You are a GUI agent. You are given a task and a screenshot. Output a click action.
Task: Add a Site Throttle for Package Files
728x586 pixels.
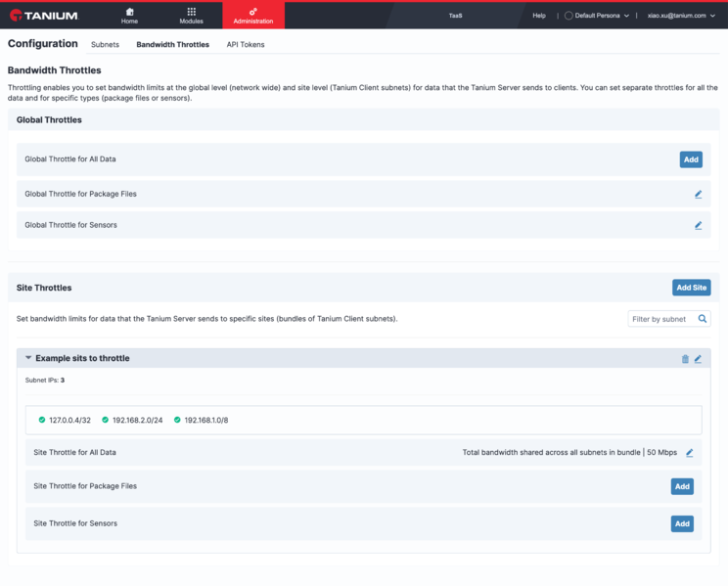682,486
